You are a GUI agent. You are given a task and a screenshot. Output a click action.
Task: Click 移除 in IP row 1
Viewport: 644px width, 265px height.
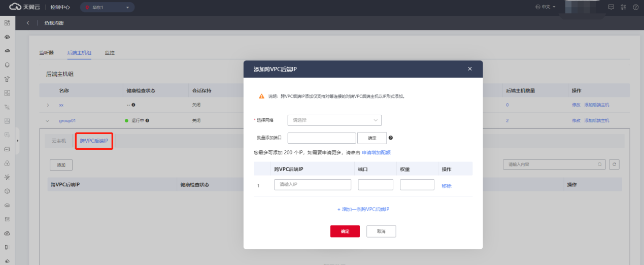click(x=447, y=186)
